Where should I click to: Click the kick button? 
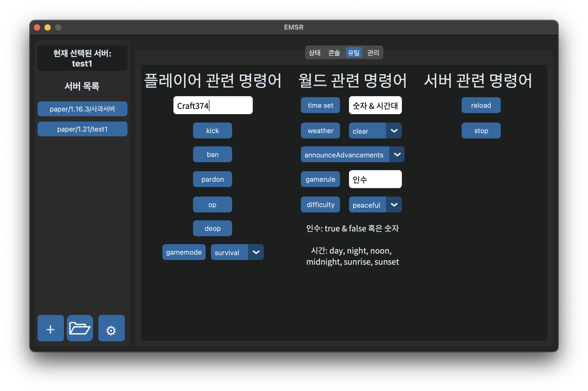coord(212,131)
